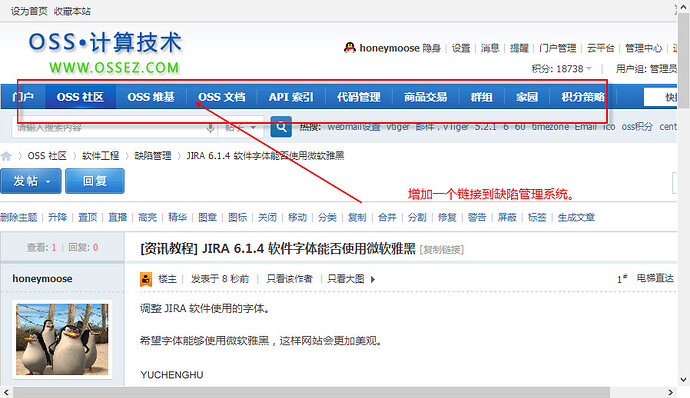The image size is (690, 398).
Task: Select 代码管理 in the navigation bar
Action: click(x=359, y=97)
